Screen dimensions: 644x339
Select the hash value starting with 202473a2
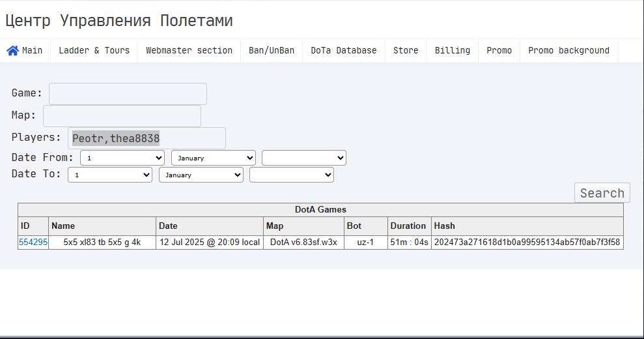pos(527,243)
